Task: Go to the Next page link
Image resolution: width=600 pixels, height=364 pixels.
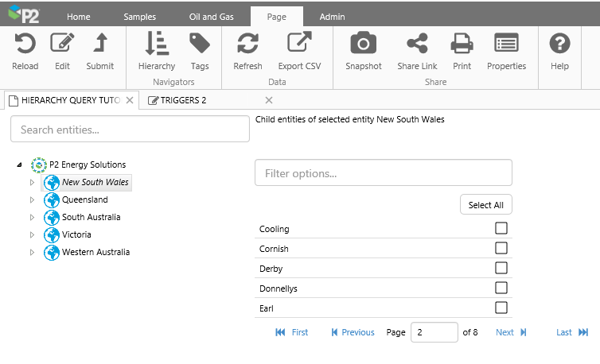Action: click(x=511, y=332)
